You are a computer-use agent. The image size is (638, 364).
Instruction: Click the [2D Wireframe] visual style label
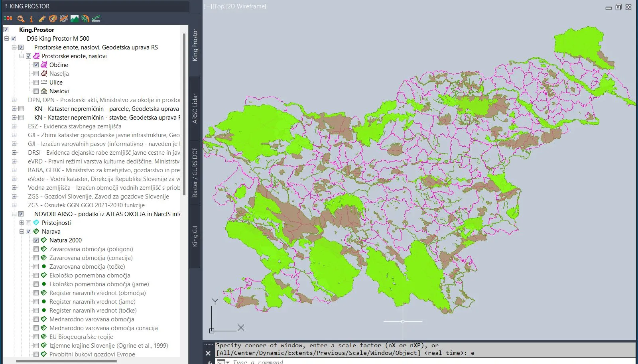tap(246, 6)
